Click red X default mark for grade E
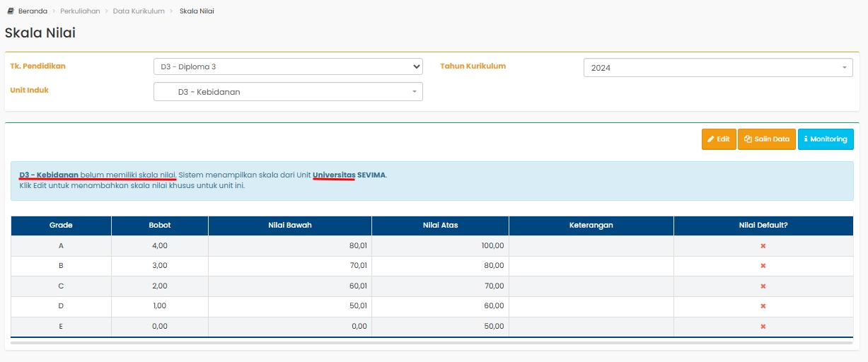 point(763,327)
